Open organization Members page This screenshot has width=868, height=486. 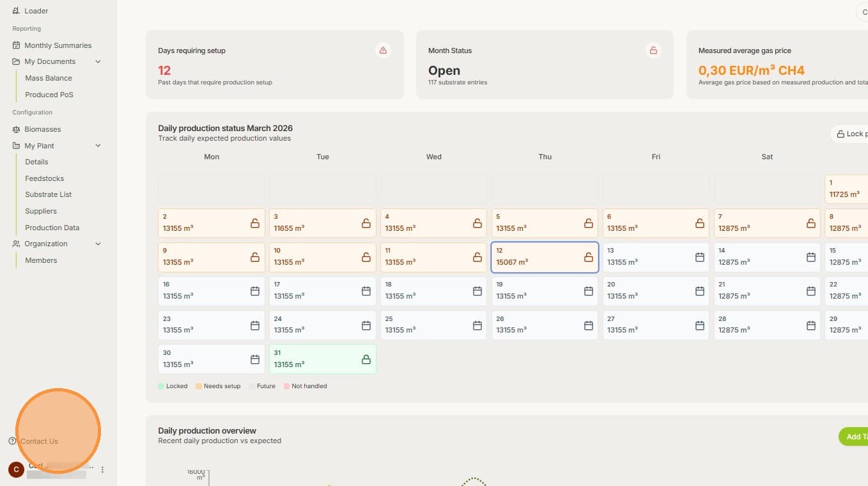(41, 260)
